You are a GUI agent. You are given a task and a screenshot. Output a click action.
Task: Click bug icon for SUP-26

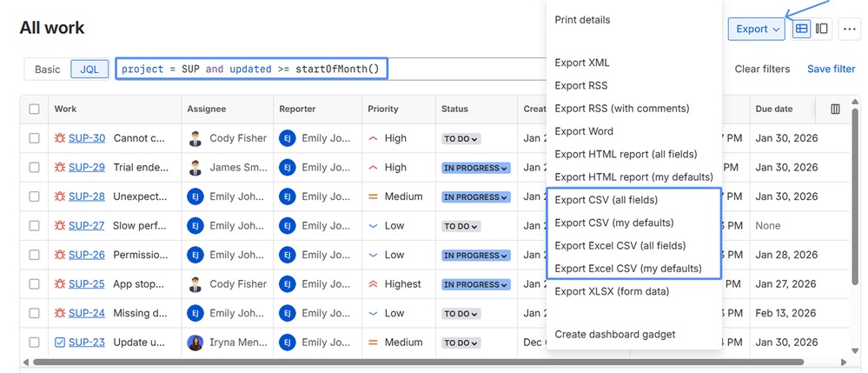60,255
